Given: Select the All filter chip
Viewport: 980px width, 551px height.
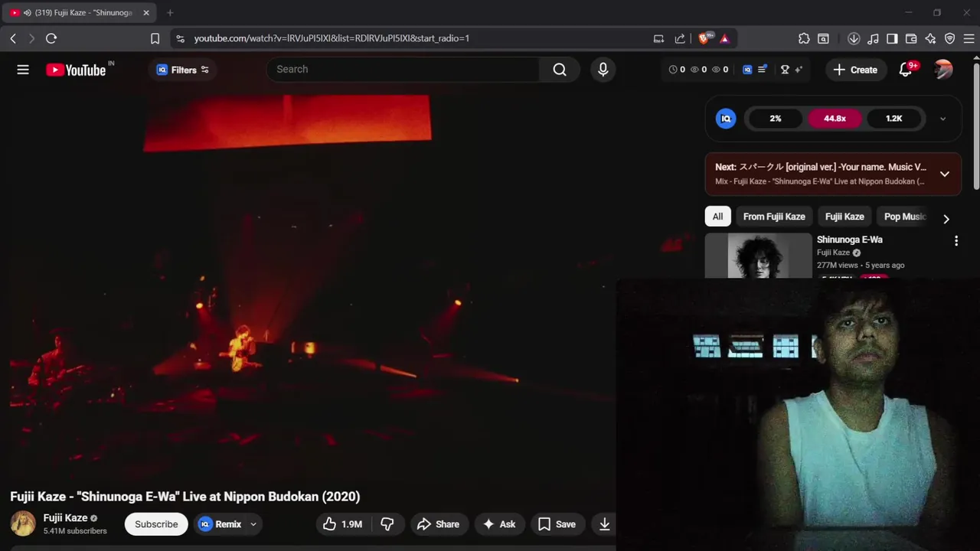Looking at the screenshot, I should pos(717,217).
